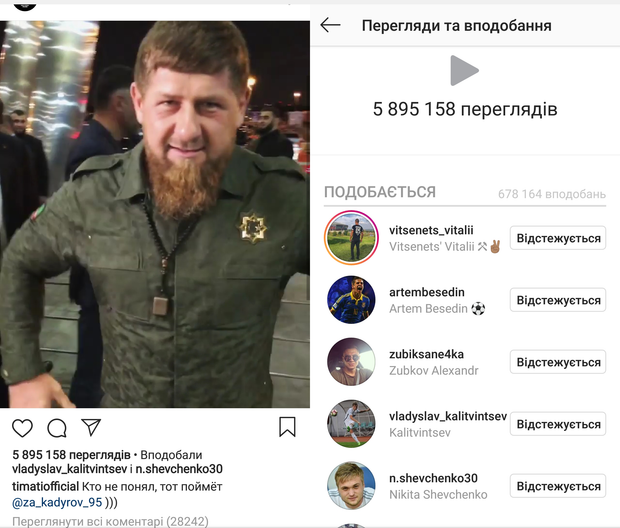
Task: Click Відстежується button next to n.shevchenko30
Action: [x=558, y=486]
